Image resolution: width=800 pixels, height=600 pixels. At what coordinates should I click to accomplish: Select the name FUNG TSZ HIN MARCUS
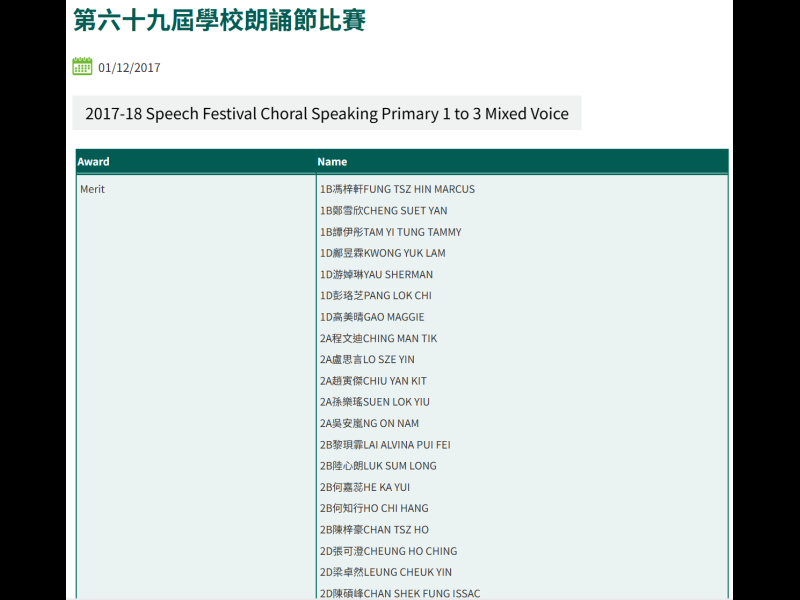pos(397,189)
